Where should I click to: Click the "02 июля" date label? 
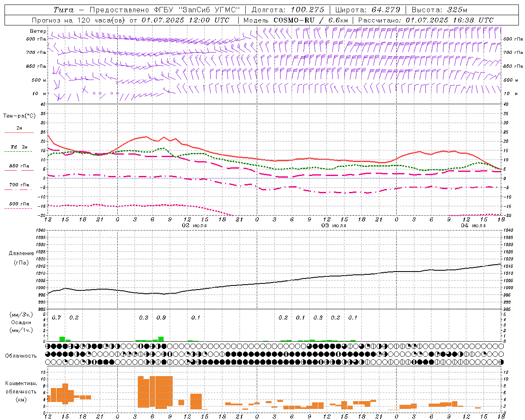(x=194, y=226)
